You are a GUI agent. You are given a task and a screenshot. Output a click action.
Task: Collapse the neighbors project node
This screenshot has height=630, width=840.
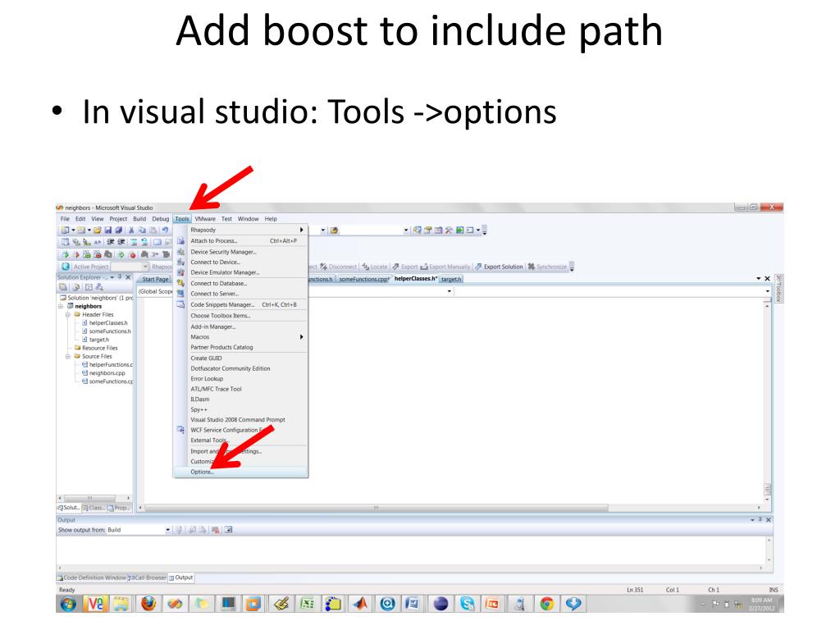pyautogui.click(x=61, y=307)
